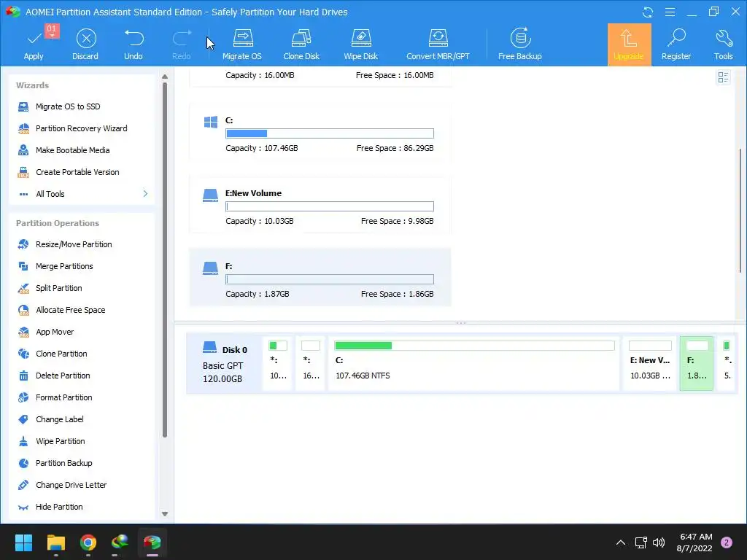Viewport: 747px width, 560px height.
Task: Open notifications badge in taskbar
Action: (727, 542)
